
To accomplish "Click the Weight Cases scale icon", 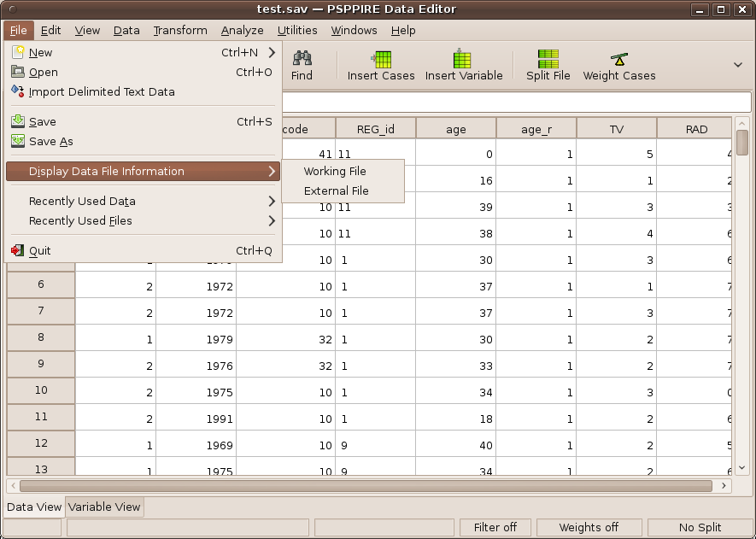I will tap(619, 59).
